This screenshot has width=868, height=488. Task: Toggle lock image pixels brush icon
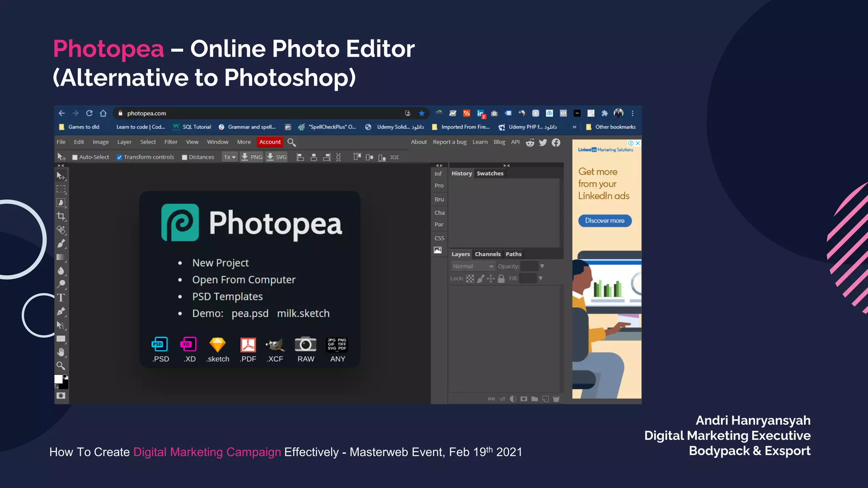coord(481,279)
